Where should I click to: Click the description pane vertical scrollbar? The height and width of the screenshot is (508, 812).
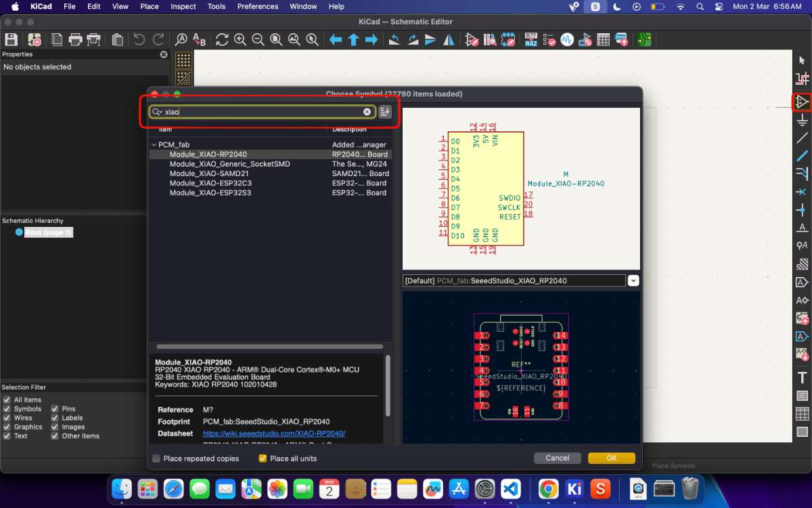click(388, 386)
